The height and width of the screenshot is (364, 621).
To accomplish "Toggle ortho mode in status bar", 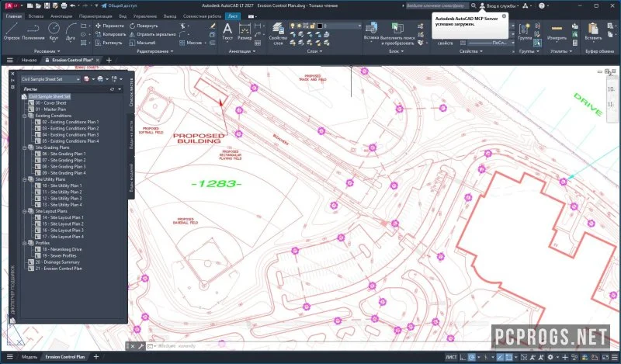I will click(x=463, y=357).
